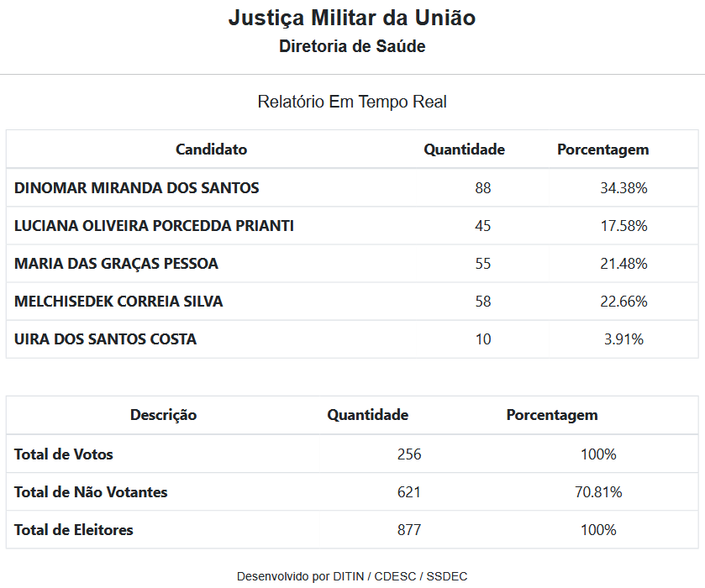
Task: Click the Desenvolvido por DITIN footer text
Action: [352, 576]
